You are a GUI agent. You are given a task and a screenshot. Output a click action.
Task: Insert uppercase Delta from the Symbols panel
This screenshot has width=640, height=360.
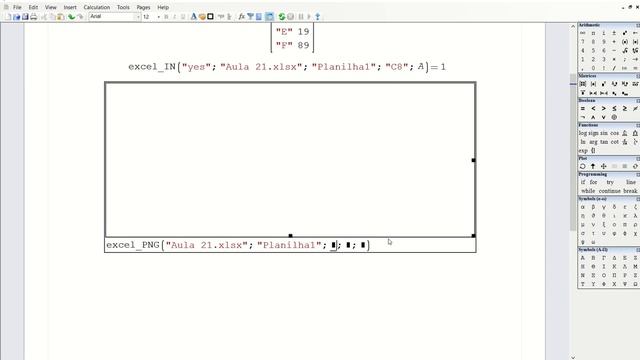[x=614, y=258]
